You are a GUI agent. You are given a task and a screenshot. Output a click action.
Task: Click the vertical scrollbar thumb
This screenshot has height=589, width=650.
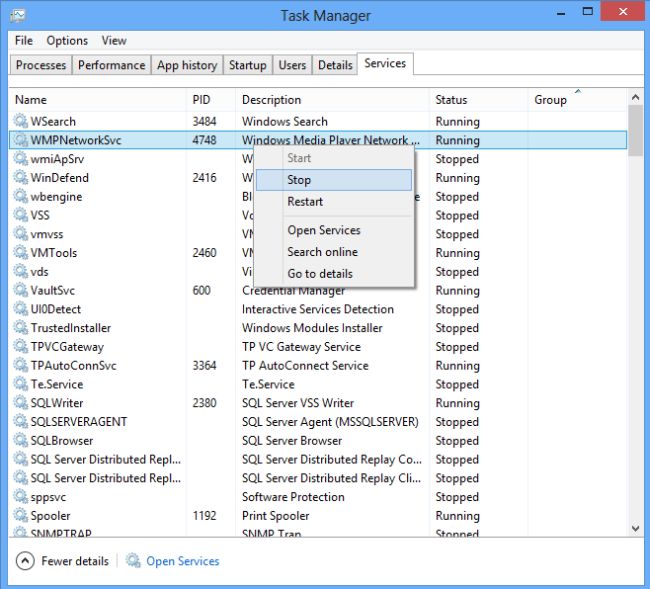click(x=635, y=131)
